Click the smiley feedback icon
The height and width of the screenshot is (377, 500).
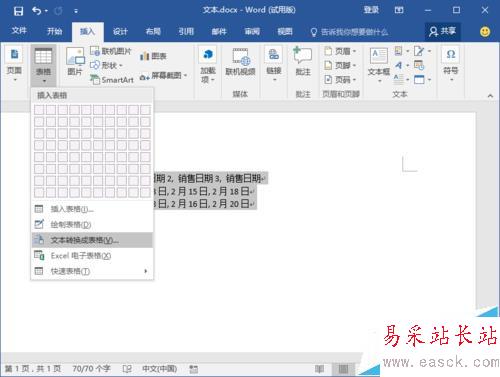tap(485, 31)
